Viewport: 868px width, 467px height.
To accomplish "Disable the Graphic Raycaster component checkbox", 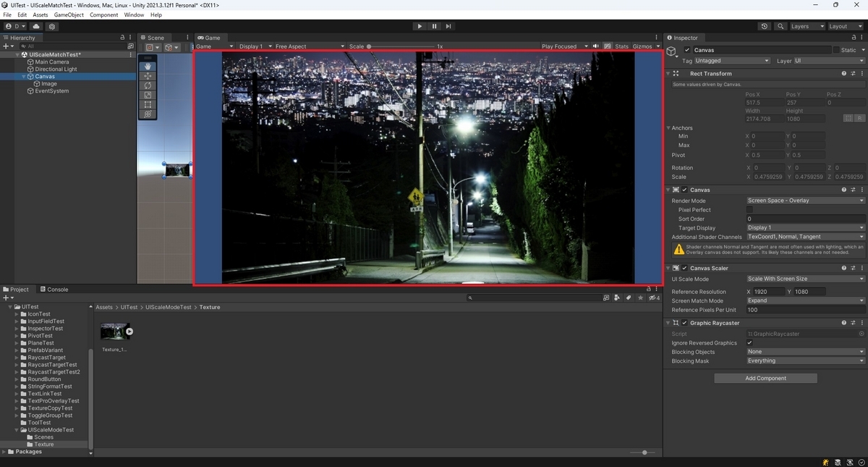I will click(684, 323).
